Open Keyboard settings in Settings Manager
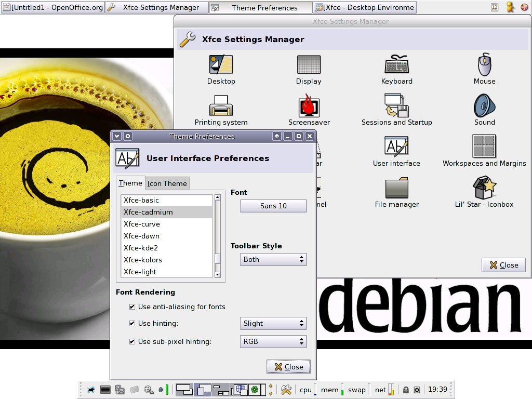Viewport: 532px width, 399px height. (x=396, y=70)
